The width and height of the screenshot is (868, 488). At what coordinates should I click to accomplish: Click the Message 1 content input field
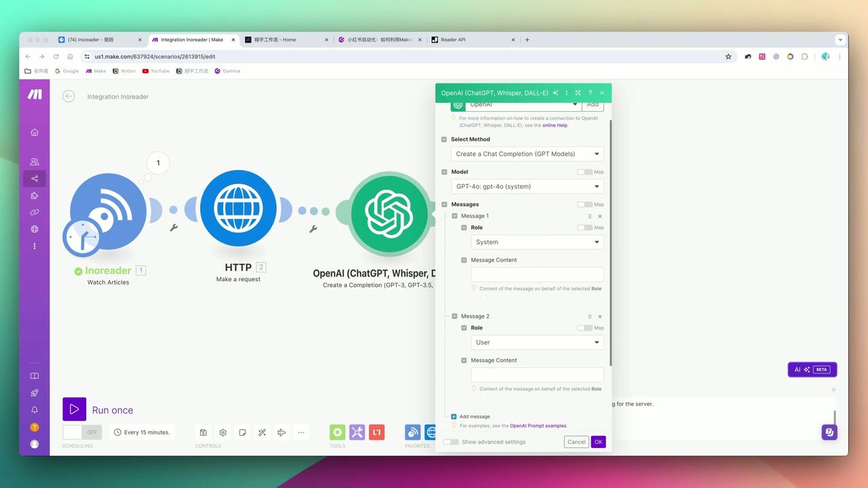click(x=536, y=273)
